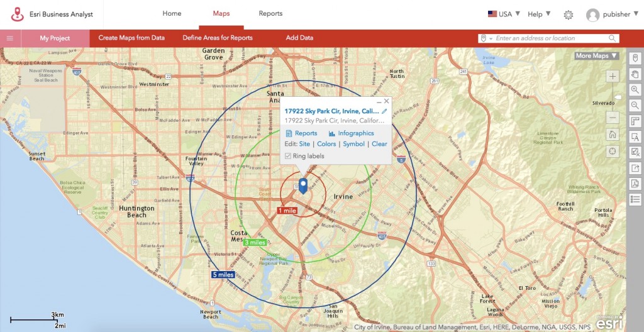Open the legend list tool
This screenshot has height=332, width=644.
coord(635,199)
